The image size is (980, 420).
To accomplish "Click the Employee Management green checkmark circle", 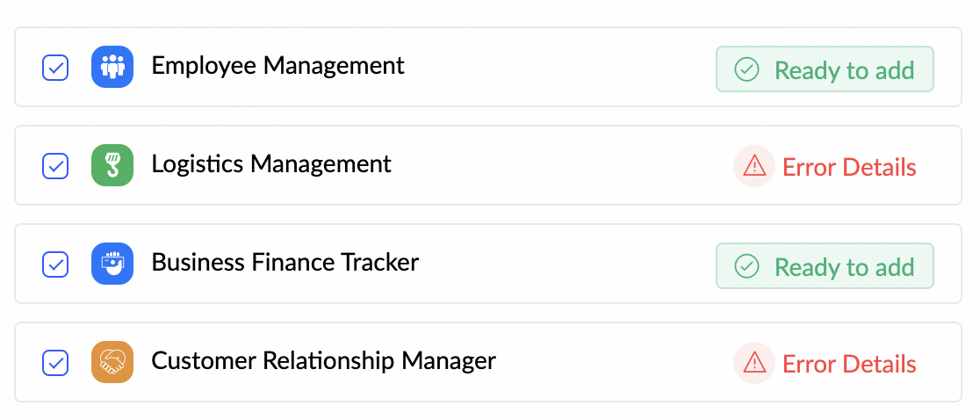I will pos(746,70).
